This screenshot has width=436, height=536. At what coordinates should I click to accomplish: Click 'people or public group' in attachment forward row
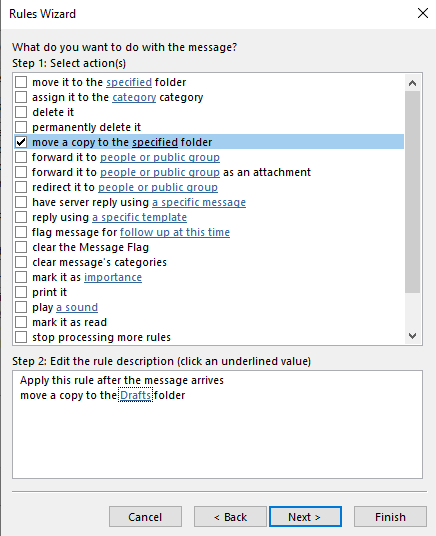click(x=160, y=172)
